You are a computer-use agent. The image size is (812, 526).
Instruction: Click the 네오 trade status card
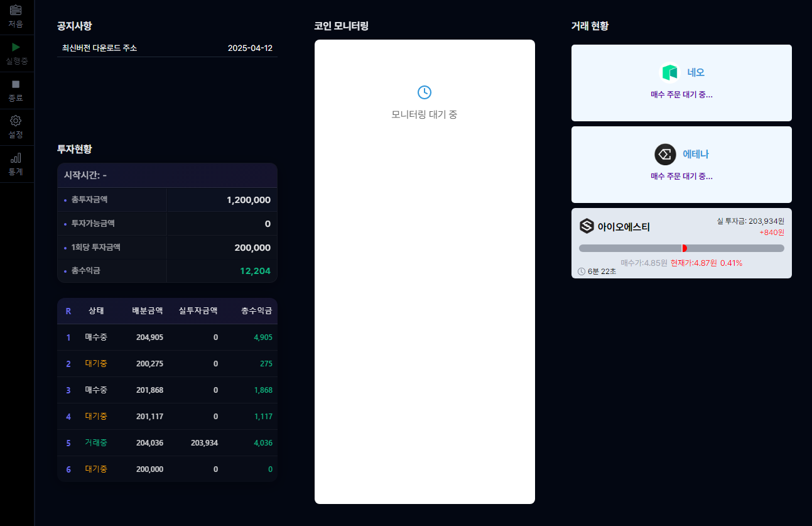click(x=681, y=83)
